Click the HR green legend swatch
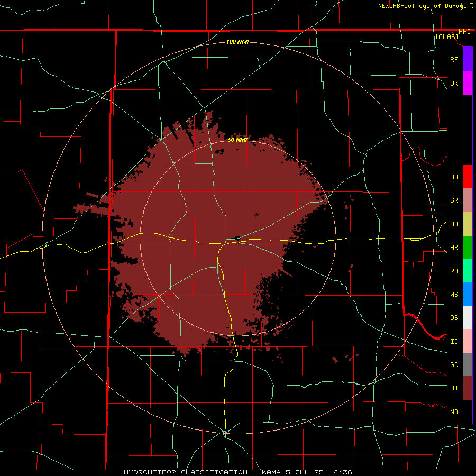Image resolution: width=476 pixels, height=476 pixels. 467,248
